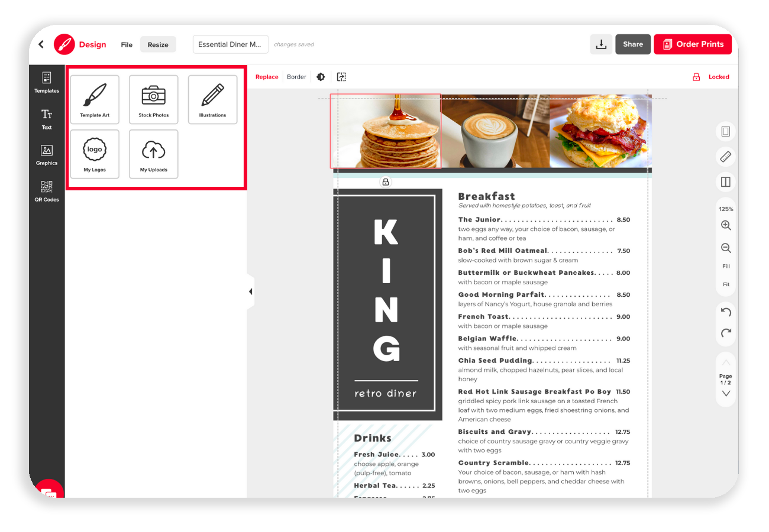The width and height of the screenshot is (769, 532).
Task: Collapse the side panel with the arrow
Action: click(250, 291)
